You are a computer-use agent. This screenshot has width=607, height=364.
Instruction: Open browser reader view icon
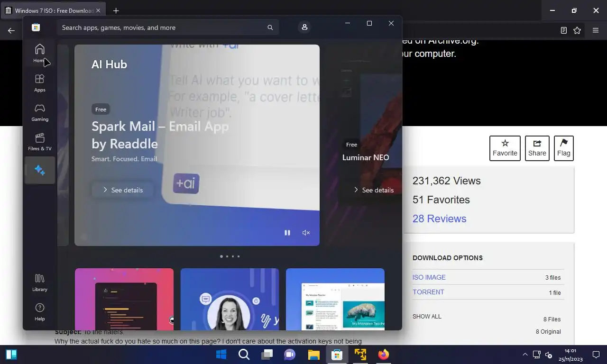[x=563, y=30]
